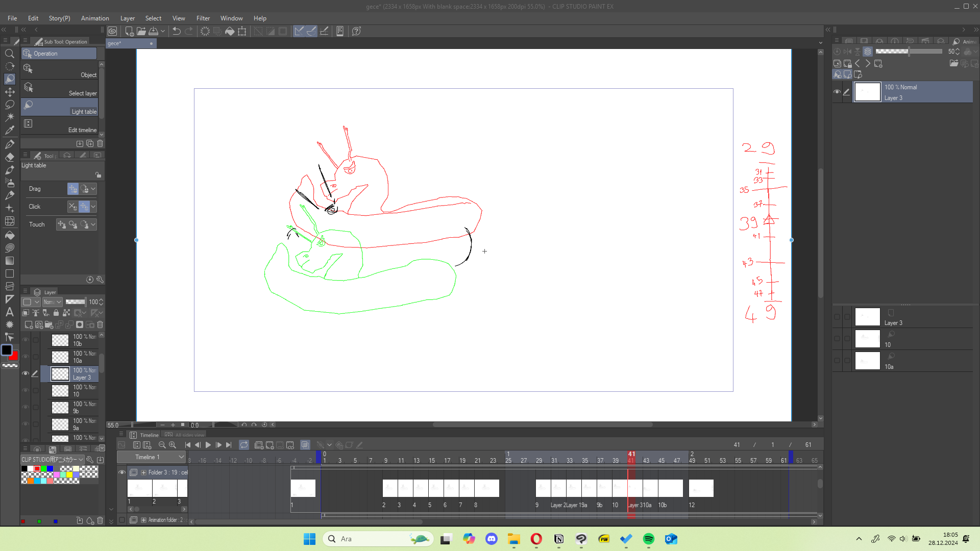Show layer 10a via eye toggle
The width and height of the screenshot is (980, 551).
coord(26,357)
